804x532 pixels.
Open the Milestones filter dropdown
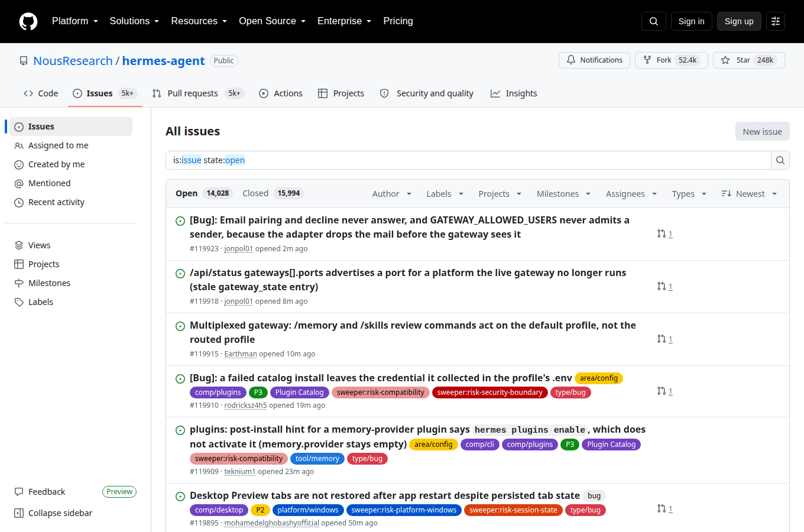564,194
